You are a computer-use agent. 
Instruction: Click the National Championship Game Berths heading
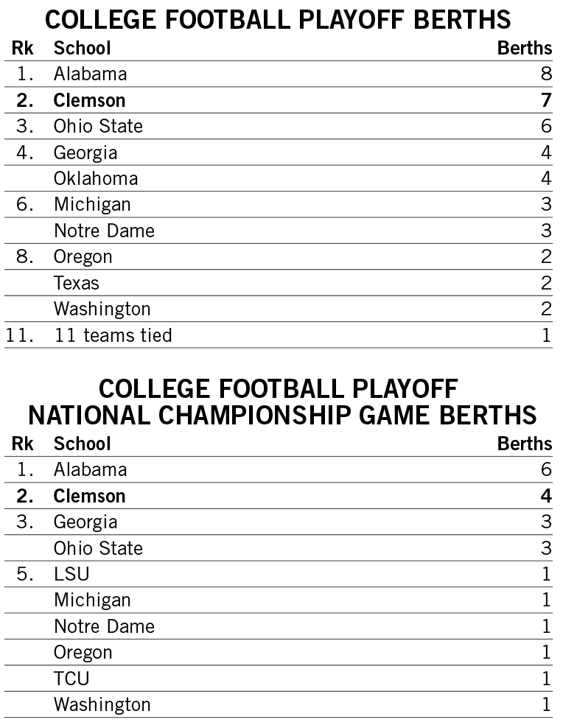282,415
